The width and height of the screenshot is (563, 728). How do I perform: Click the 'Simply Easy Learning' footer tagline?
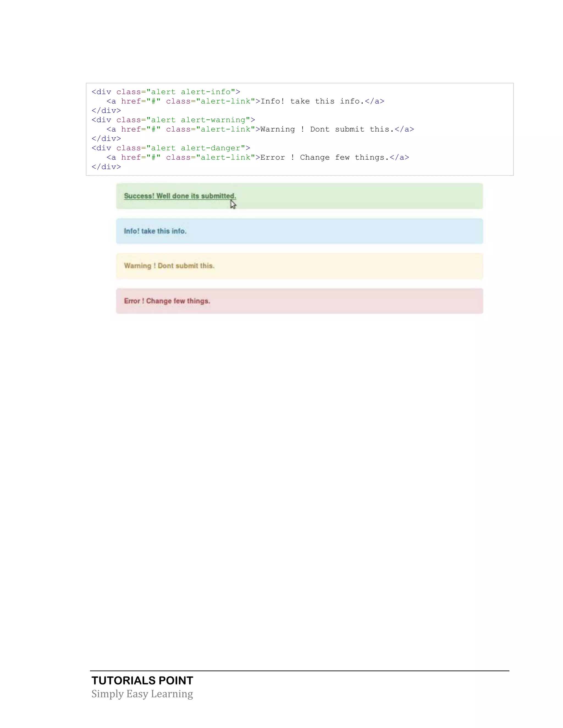142,694
